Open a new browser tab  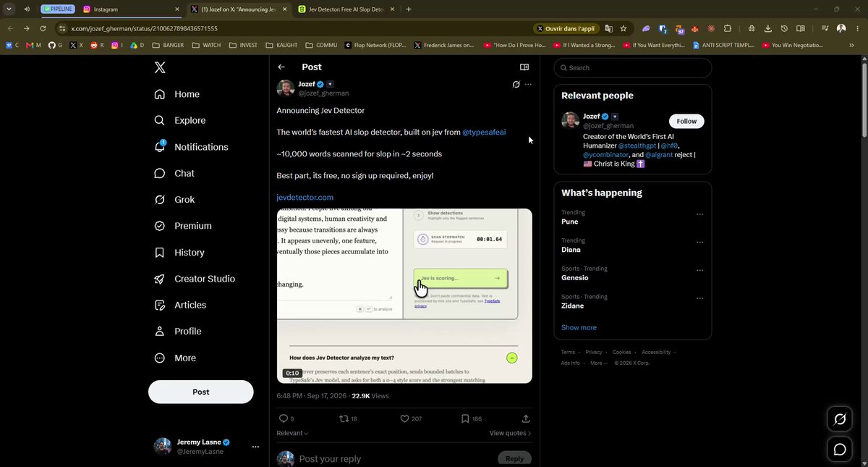click(409, 9)
